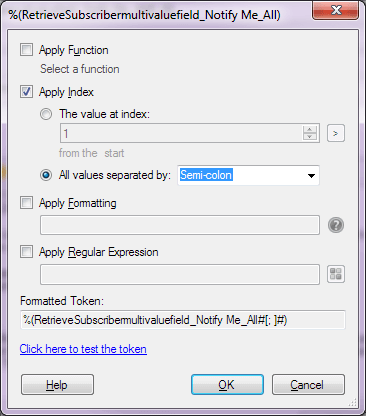This screenshot has width=366, height=416.
Task: Enable the Apply Function checkbox
Action: tap(26, 50)
